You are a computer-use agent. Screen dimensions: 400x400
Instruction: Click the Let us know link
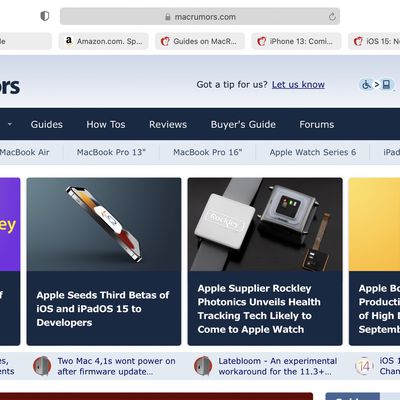[298, 85]
